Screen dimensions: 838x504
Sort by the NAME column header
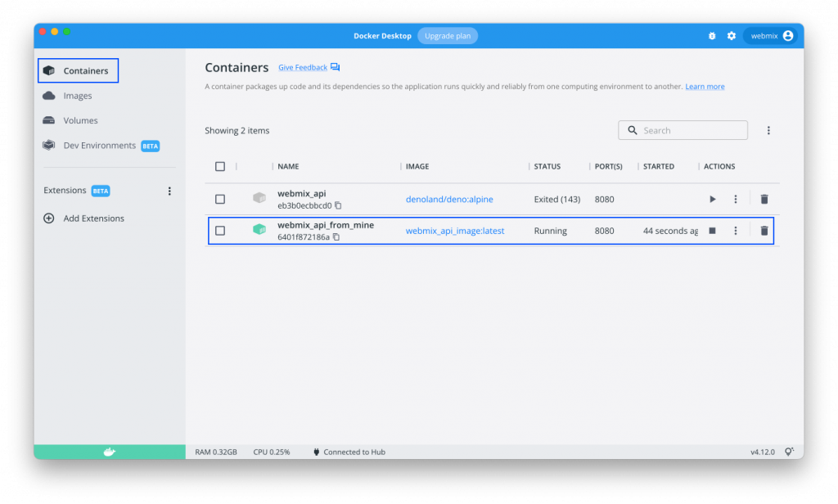[x=288, y=166]
